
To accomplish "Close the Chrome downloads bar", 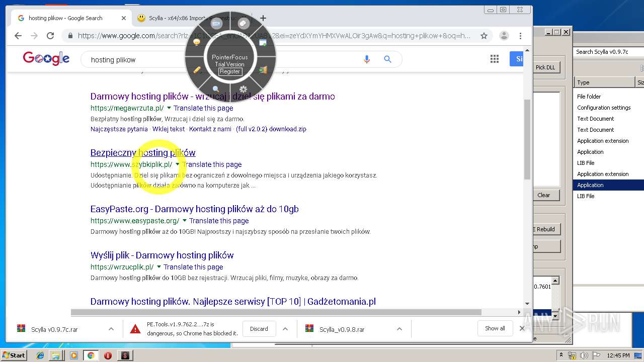I will (x=522, y=328).
